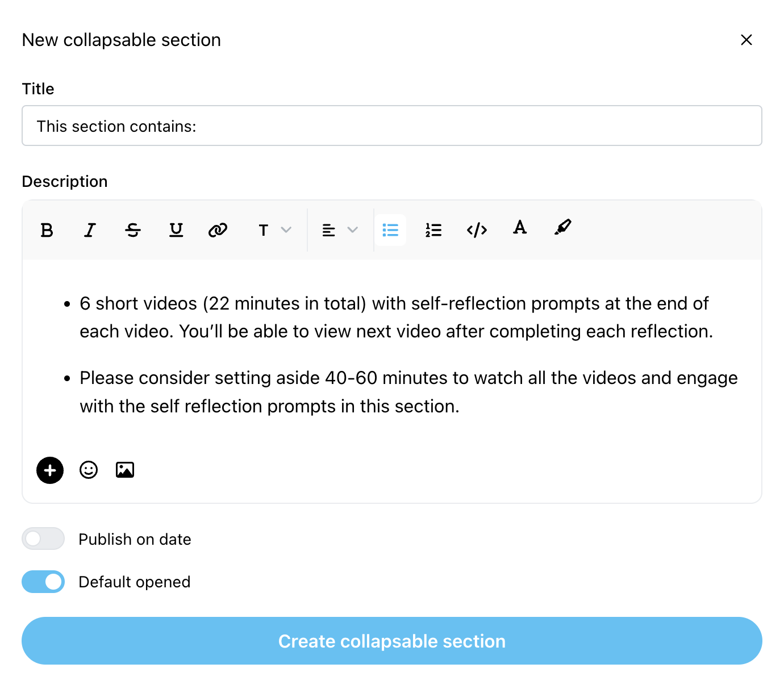
Task: Apply bold formatting with the B icon
Action: click(47, 230)
